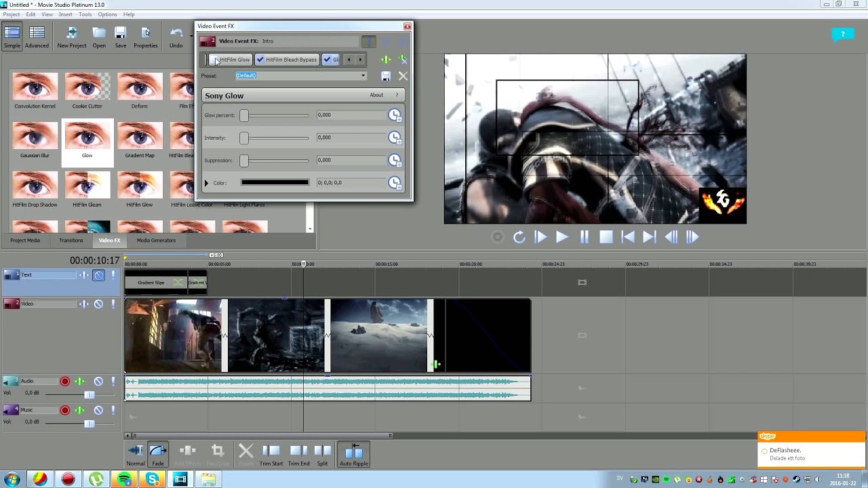
Task: Open the Insert menu
Action: [66, 14]
